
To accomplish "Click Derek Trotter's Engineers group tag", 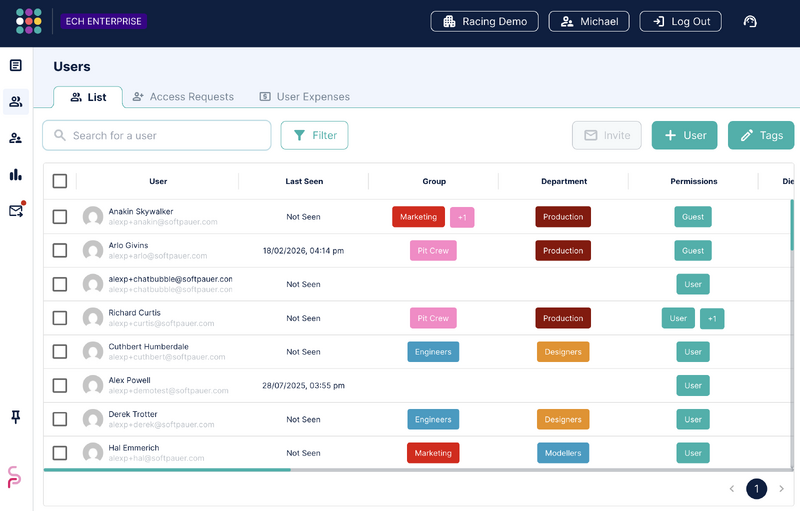I will (x=433, y=419).
